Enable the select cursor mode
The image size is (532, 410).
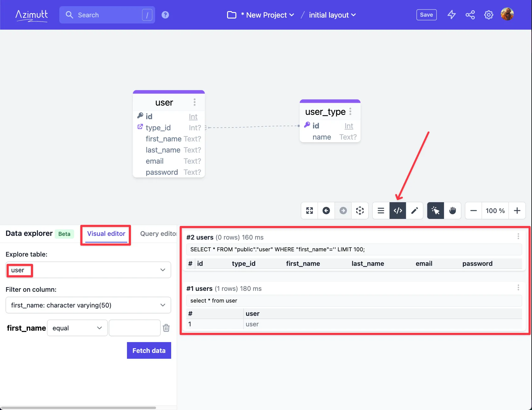pyautogui.click(x=436, y=211)
